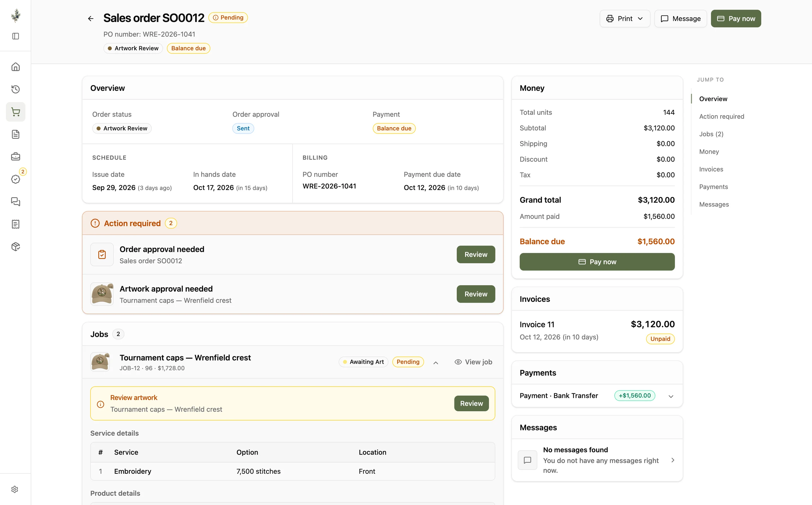Viewport: 812px width, 505px height.
Task: Collapse the Tournament caps job chevron
Action: [x=436, y=362]
